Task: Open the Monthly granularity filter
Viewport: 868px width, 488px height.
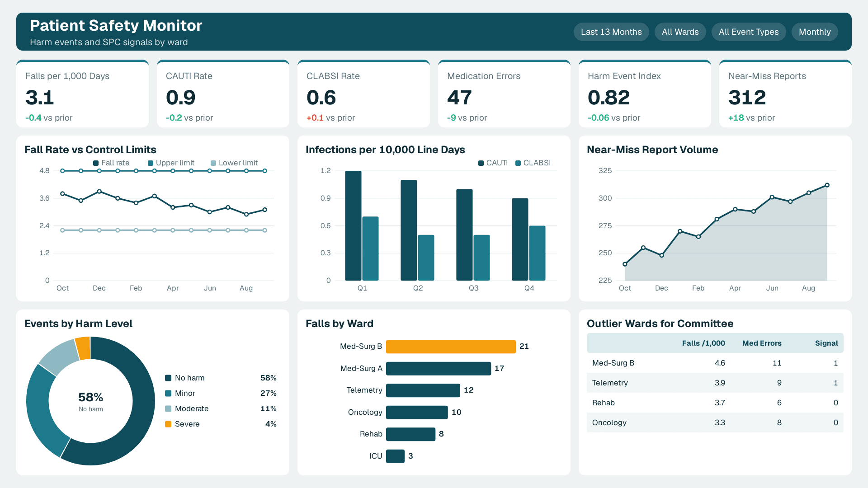Action: [815, 32]
